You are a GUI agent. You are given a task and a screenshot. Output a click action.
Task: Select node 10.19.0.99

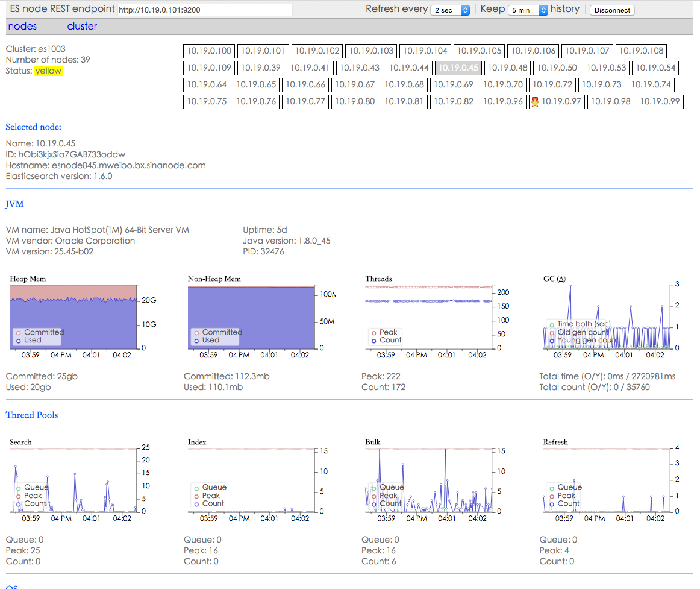coord(660,102)
